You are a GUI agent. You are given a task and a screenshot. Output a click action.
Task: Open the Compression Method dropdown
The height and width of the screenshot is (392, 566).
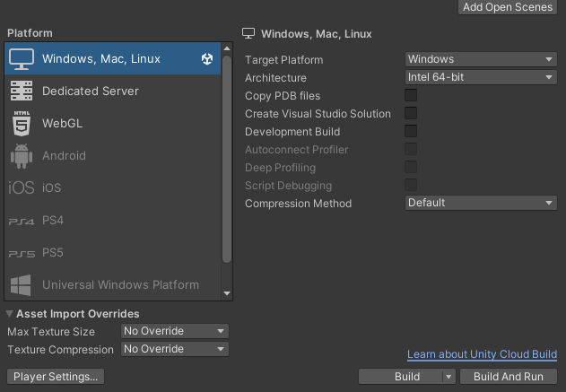(481, 203)
